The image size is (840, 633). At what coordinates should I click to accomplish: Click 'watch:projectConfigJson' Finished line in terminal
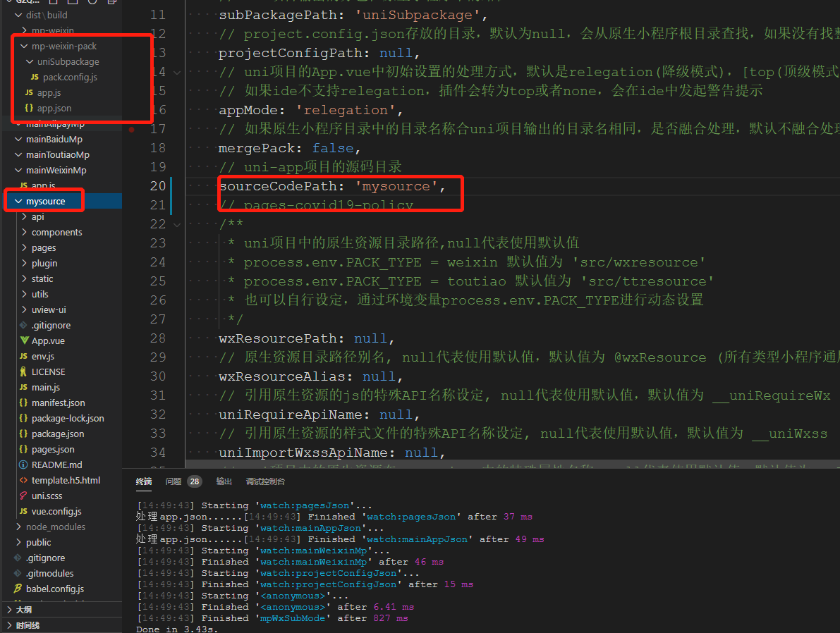coord(305,584)
